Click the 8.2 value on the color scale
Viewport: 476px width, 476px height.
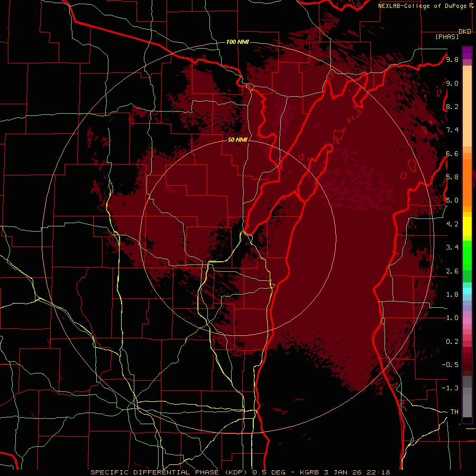tap(452, 106)
